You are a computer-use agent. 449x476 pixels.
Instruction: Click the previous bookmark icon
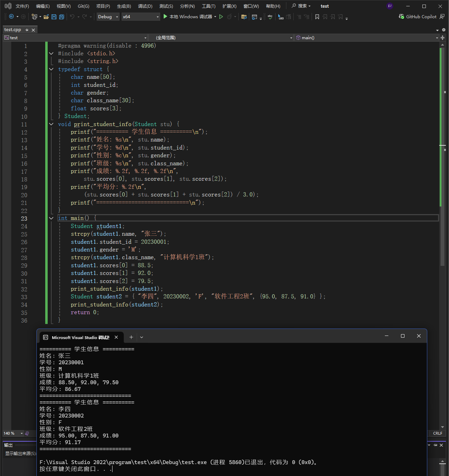[x=325, y=16]
